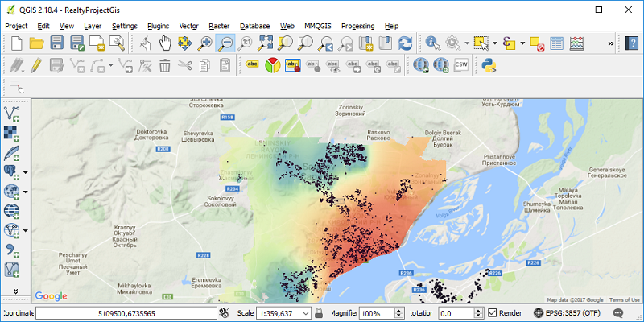Open the Layer menu

(93, 26)
